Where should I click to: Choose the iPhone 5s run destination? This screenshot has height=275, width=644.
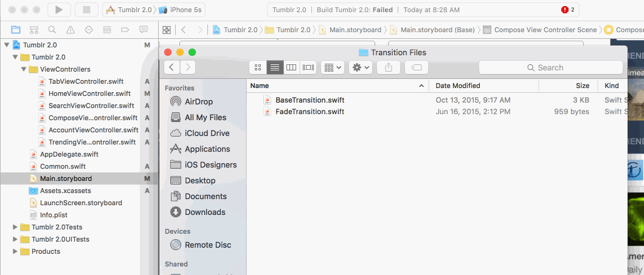point(180,10)
